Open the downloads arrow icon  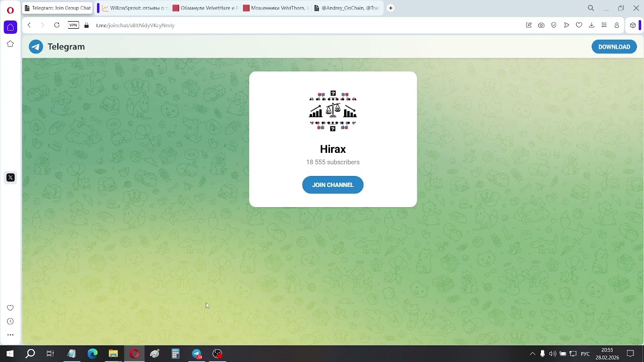tap(592, 25)
